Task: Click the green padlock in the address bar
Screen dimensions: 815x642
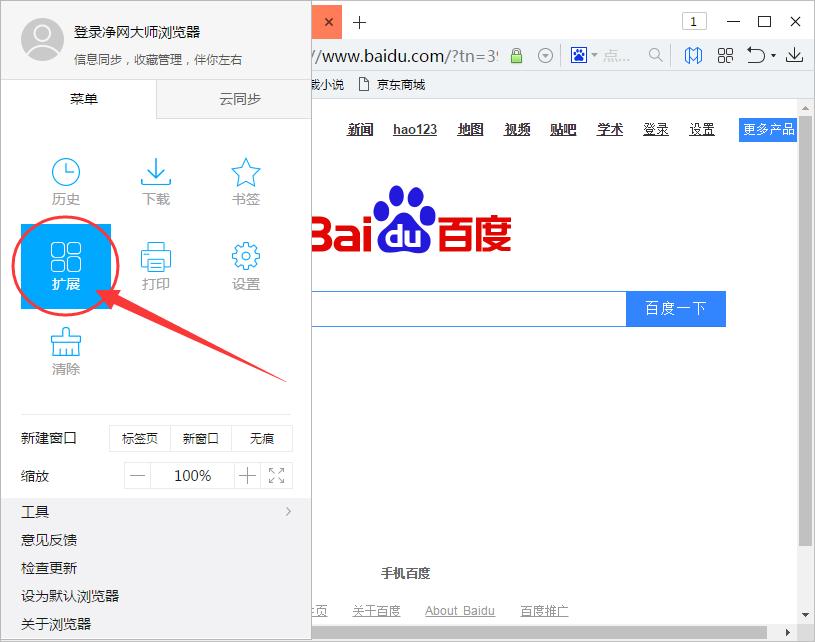Action: click(x=517, y=55)
